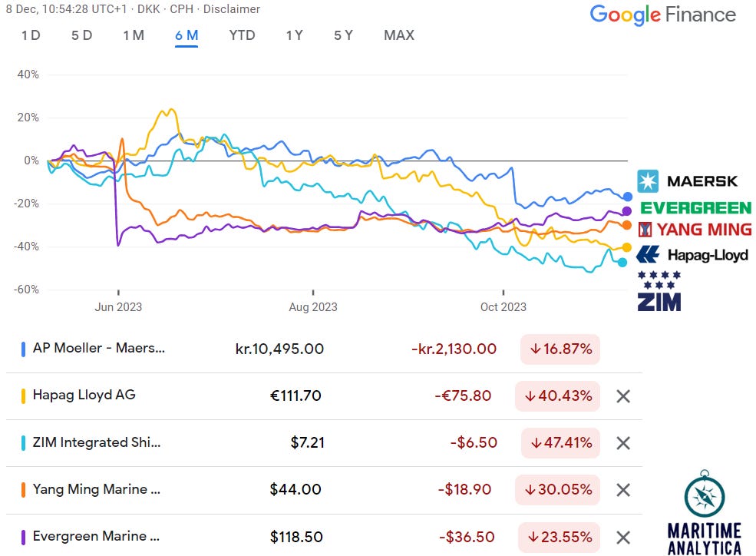The width and height of the screenshot is (756, 556).
Task: Click the 23.55% change badge
Action: (x=559, y=538)
